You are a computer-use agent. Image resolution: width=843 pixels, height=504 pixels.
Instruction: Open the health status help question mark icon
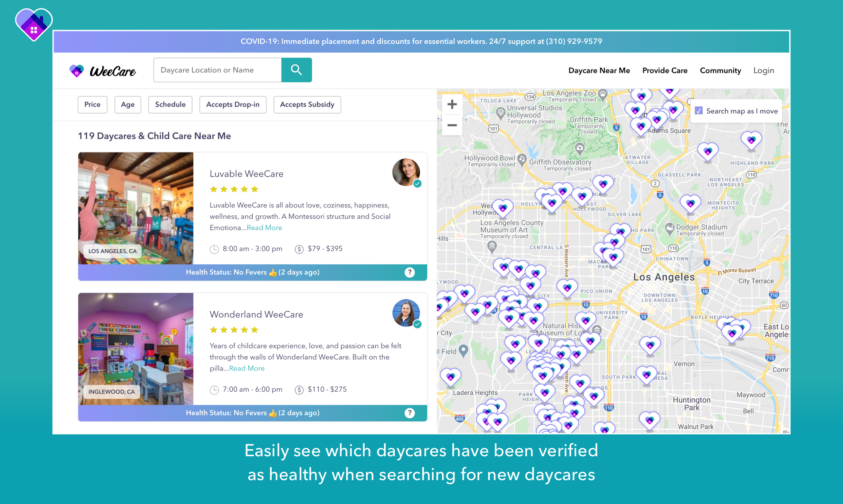pos(410,272)
